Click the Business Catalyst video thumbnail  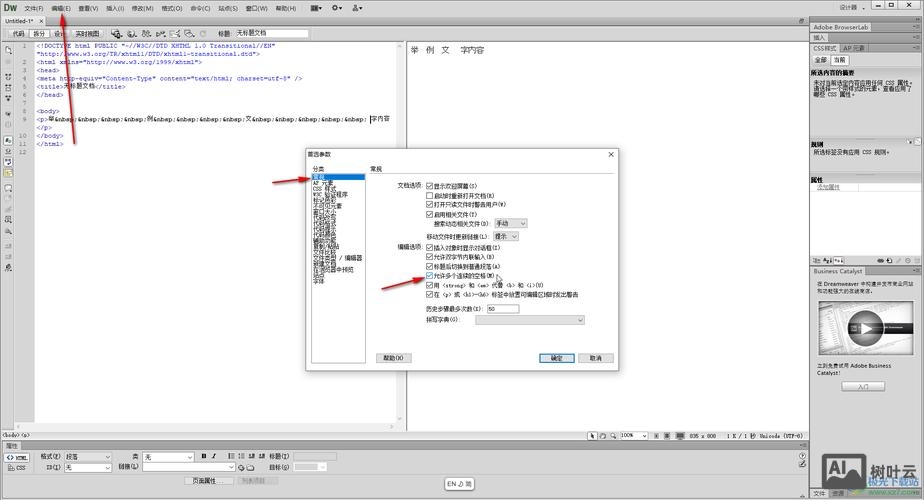click(863, 329)
